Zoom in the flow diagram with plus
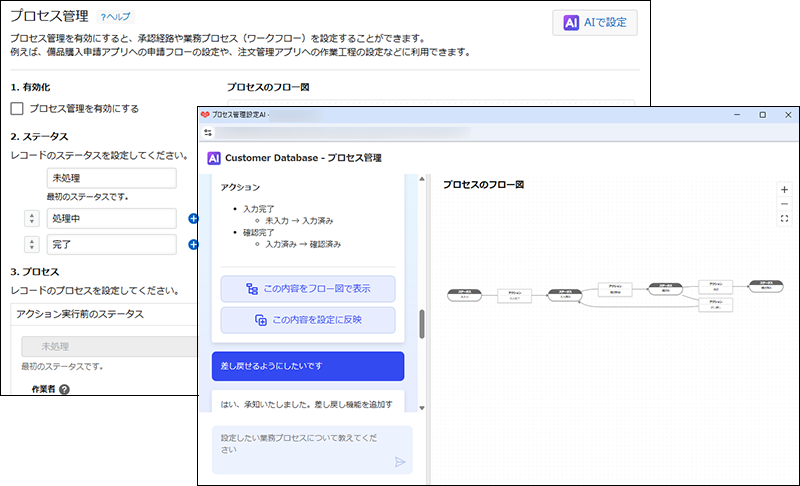Viewport: 800px width, 486px height. (784, 190)
